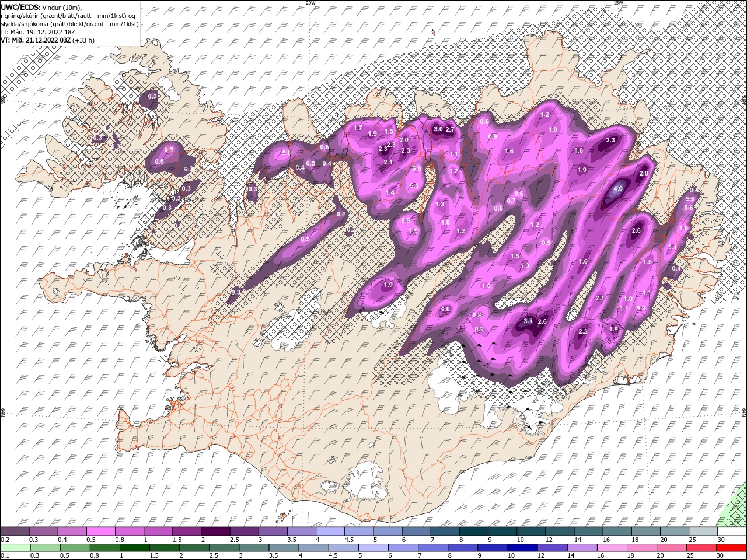Click the initial time line "IT: Mán. 19. 12. 2022 18Z"

37,32
